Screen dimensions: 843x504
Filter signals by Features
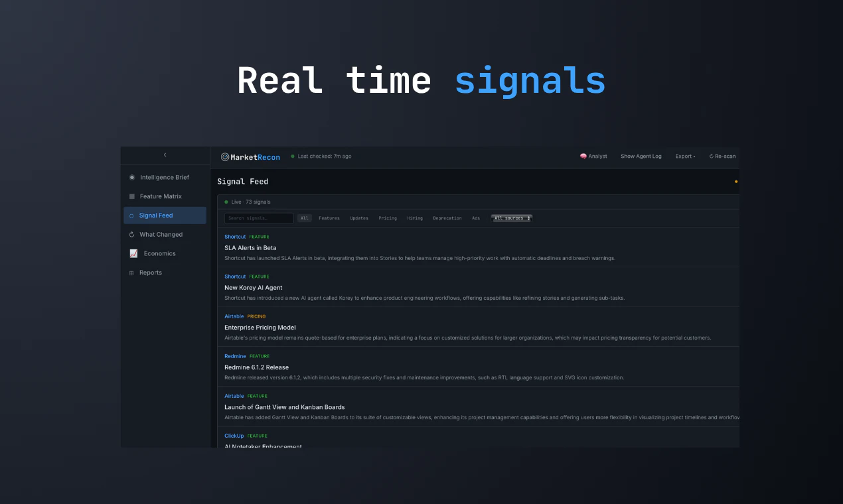[329, 218]
